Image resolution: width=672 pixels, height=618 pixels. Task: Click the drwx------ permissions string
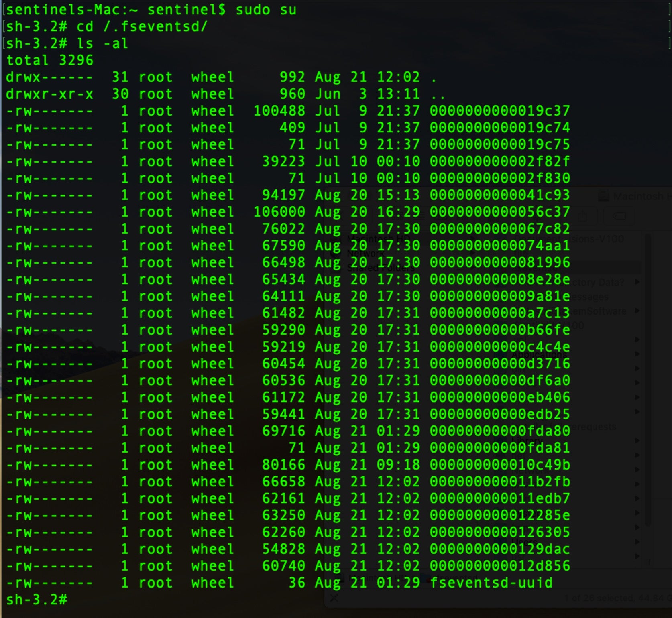[x=49, y=77]
